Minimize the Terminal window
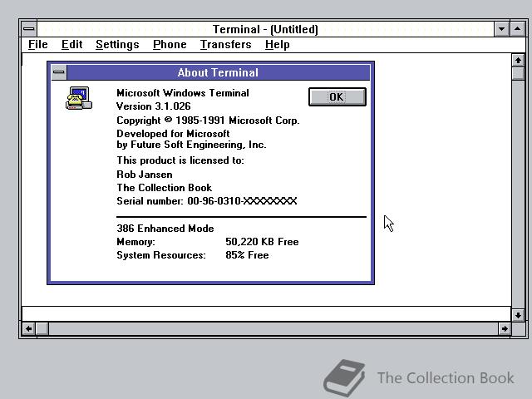The height and width of the screenshot is (399, 532). [501, 29]
